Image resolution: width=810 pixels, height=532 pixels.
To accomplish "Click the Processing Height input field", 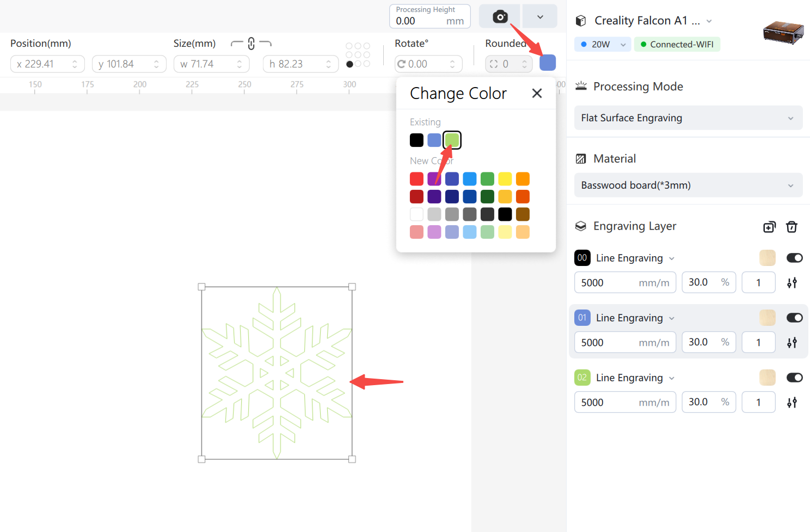I will (x=430, y=16).
